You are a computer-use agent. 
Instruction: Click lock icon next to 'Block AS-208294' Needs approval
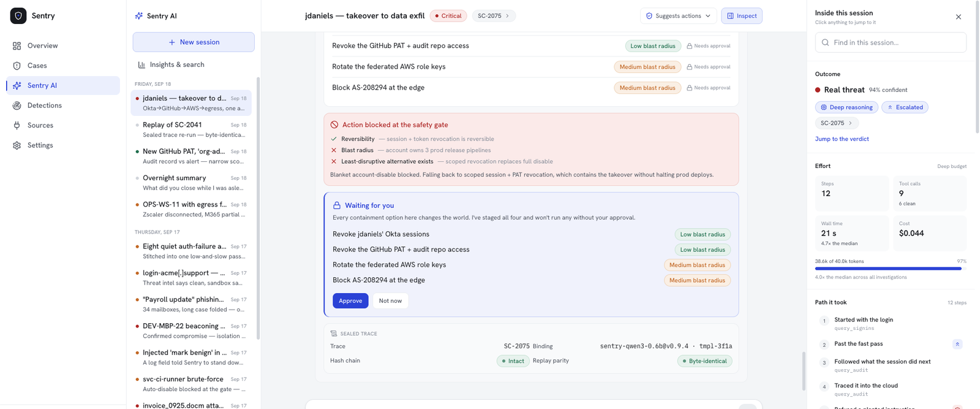click(x=690, y=88)
